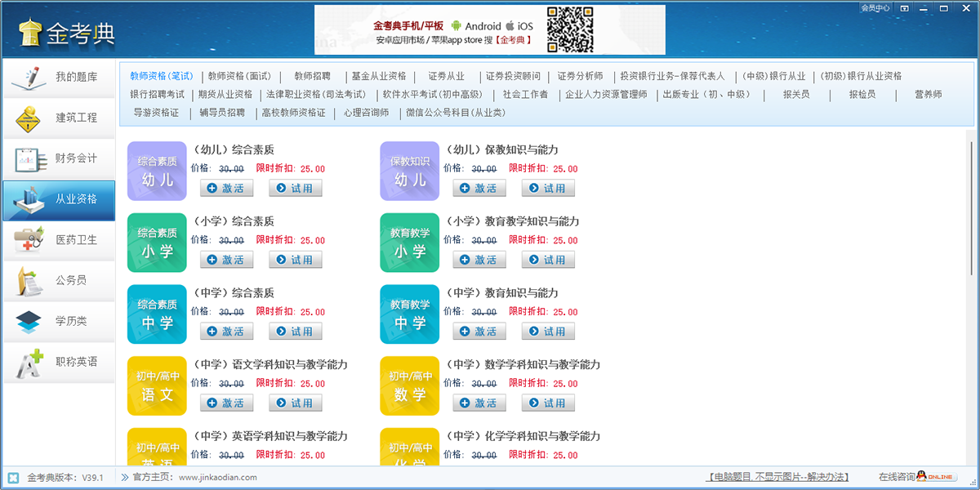Open 公务员 category in sidebar

pos(59,281)
